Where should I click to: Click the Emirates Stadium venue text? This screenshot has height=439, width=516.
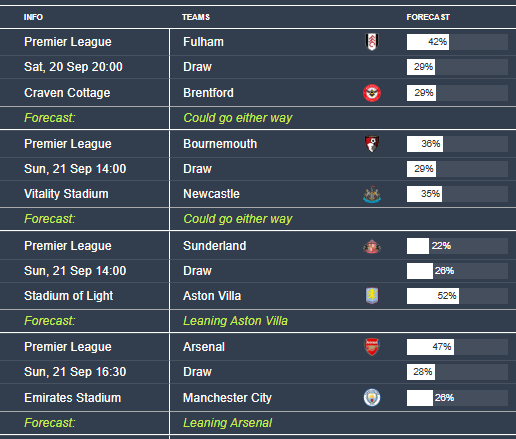[x=72, y=398]
